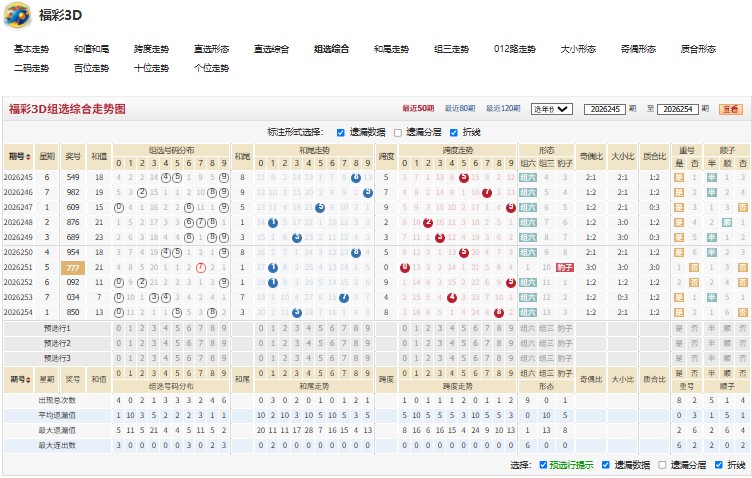The width and height of the screenshot is (752, 478).
Task: Select digit 5 in 预选行2 号码分布
Action: (x=177, y=343)
